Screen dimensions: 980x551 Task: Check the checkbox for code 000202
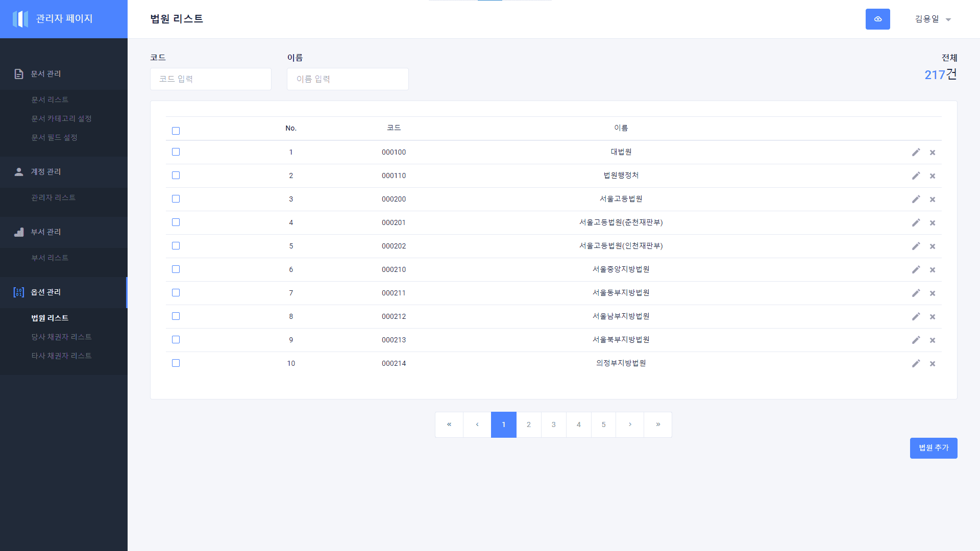176,246
